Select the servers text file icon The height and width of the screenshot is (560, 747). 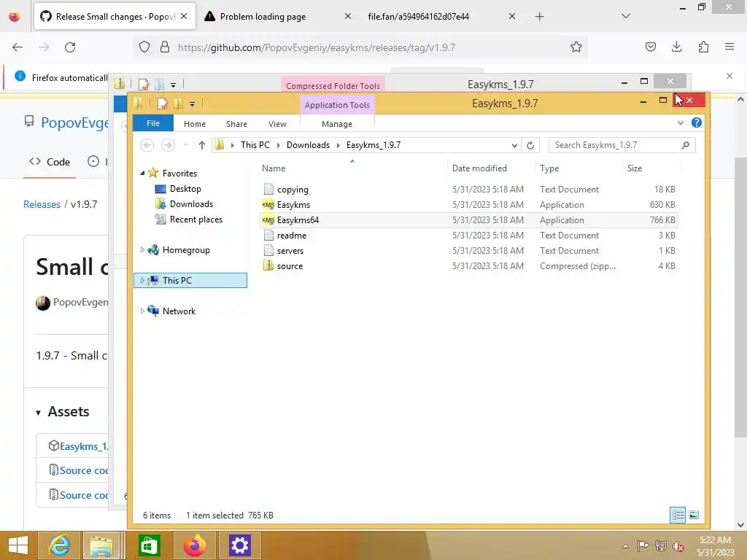268,251
